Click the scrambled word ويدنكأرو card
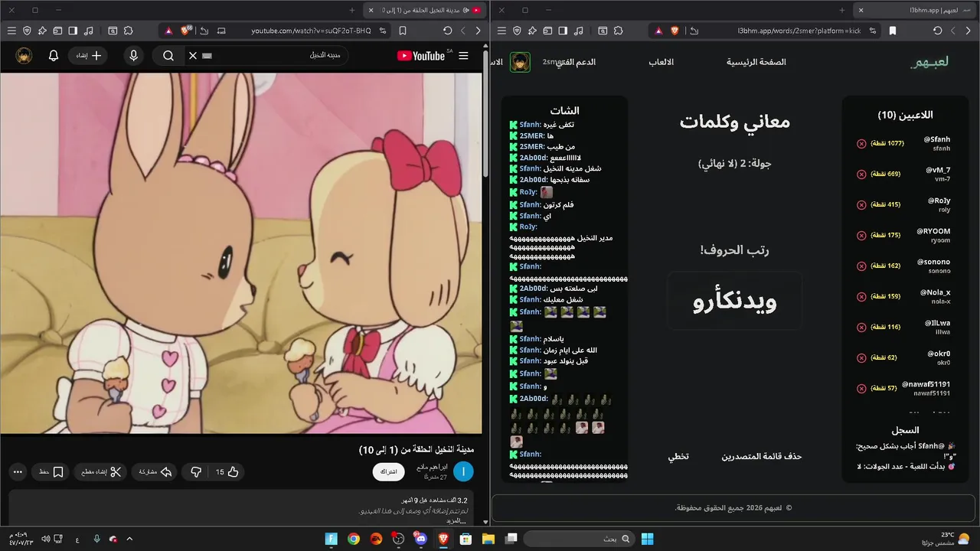 [734, 301]
